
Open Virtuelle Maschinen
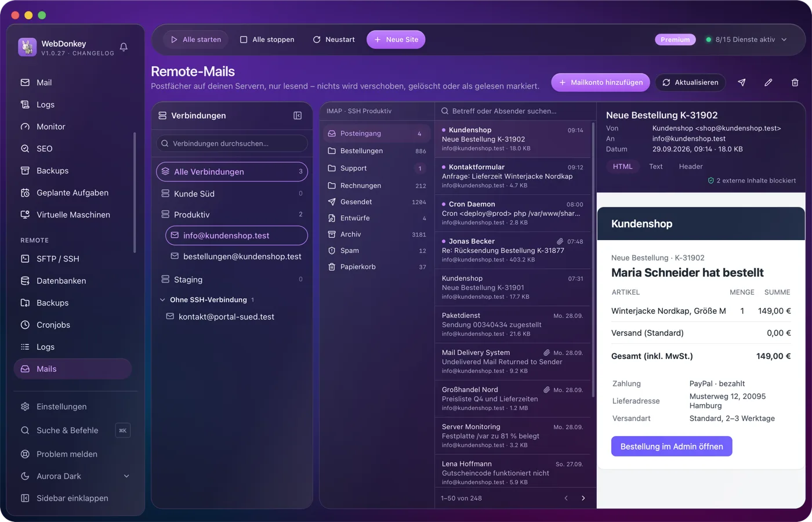click(73, 215)
